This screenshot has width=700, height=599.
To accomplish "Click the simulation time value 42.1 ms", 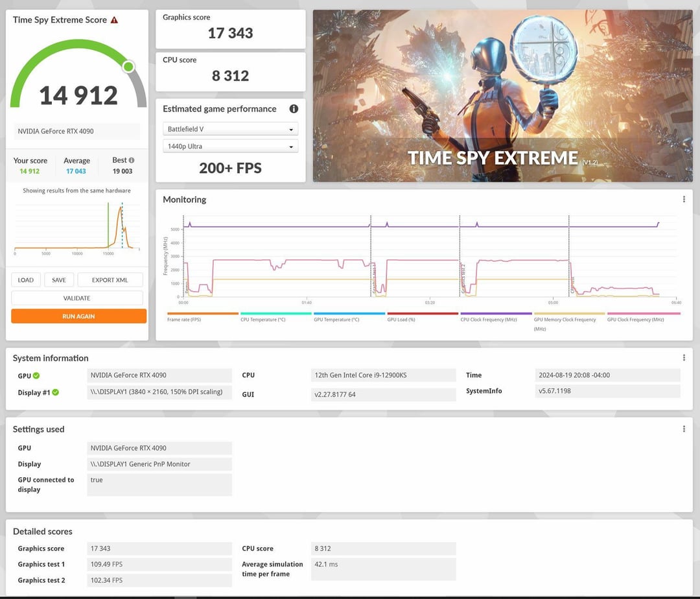I will (x=384, y=569).
